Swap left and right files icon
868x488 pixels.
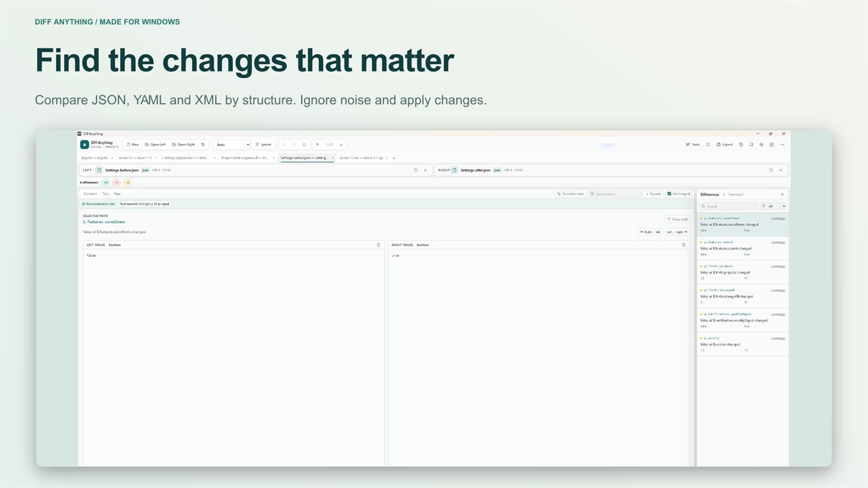pos(203,144)
